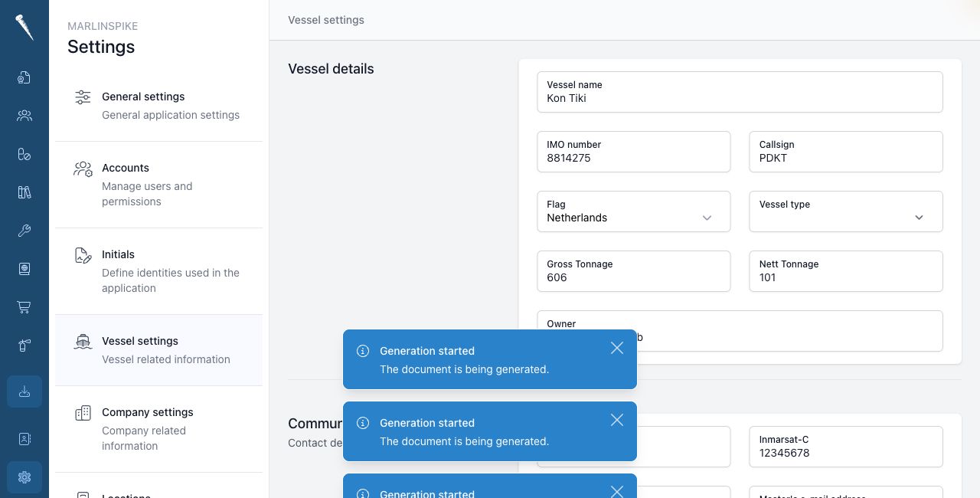Click the Vessel details heading
Image resolution: width=980 pixels, height=498 pixels.
point(331,69)
